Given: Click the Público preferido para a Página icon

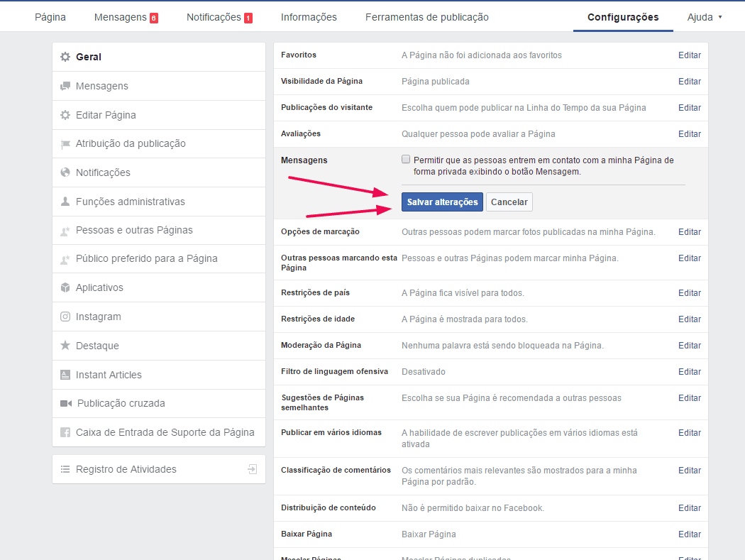Looking at the screenshot, I should coord(65,259).
